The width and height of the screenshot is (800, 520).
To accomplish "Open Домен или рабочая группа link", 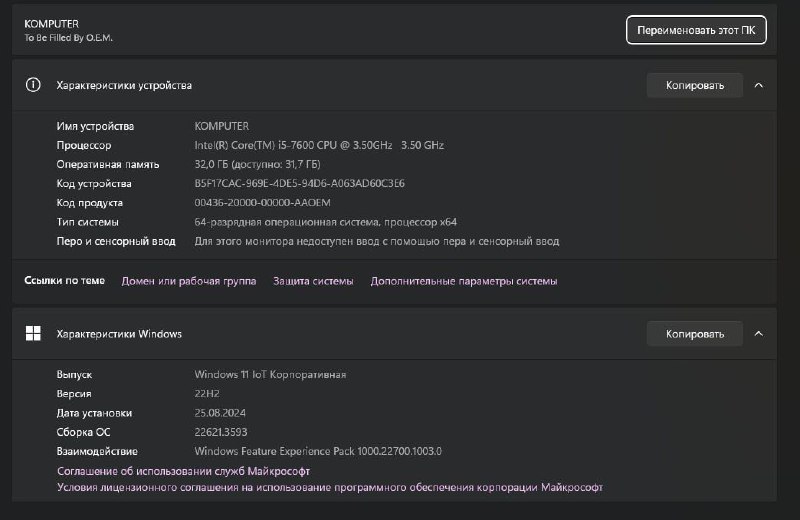I will point(189,281).
